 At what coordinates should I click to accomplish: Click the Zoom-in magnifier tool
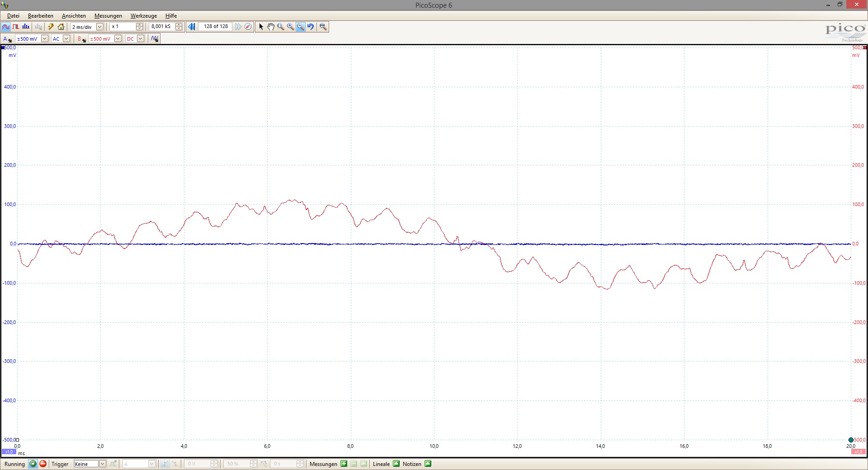pos(290,27)
